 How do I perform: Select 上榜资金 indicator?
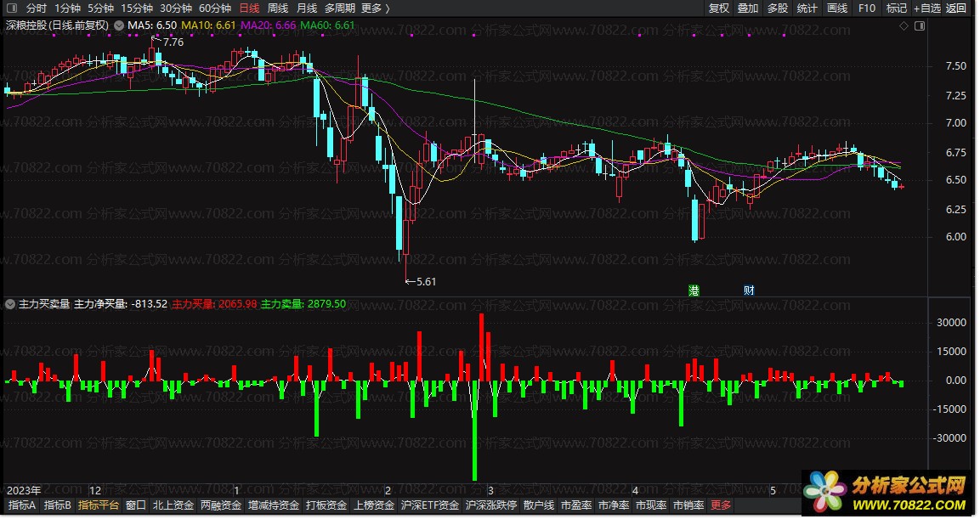pyautogui.click(x=374, y=505)
